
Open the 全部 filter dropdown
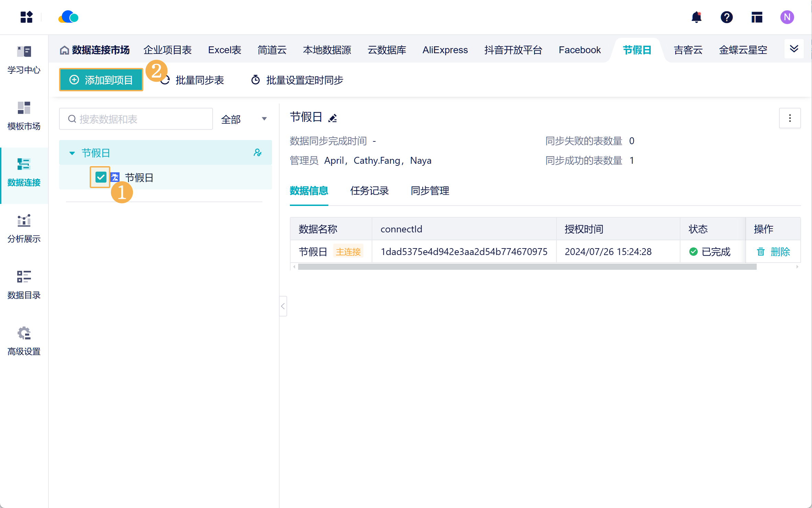click(x=244, y=119)
